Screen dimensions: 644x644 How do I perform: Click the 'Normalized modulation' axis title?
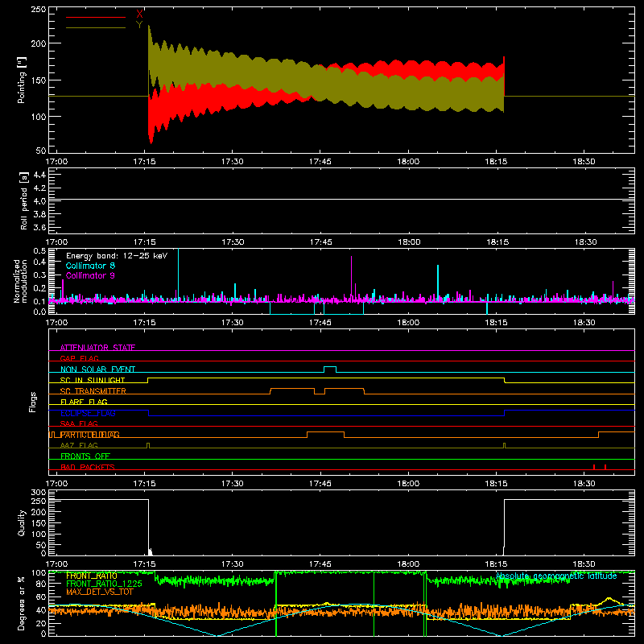20,281
